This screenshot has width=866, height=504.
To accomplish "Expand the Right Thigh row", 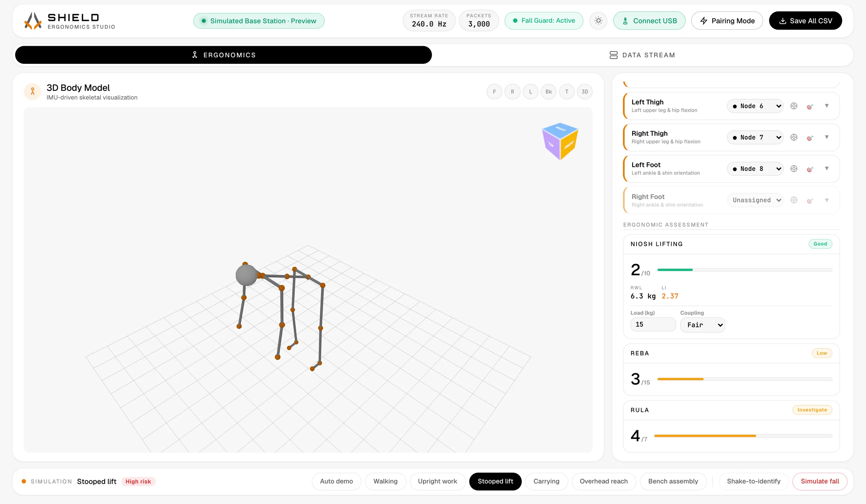I will (x=827, y=137).
